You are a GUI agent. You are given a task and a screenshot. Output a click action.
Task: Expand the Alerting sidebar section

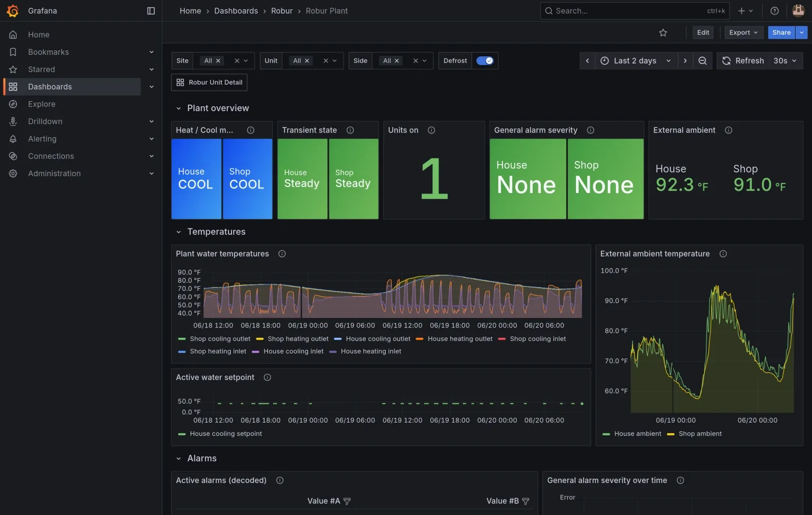[151, 139]
